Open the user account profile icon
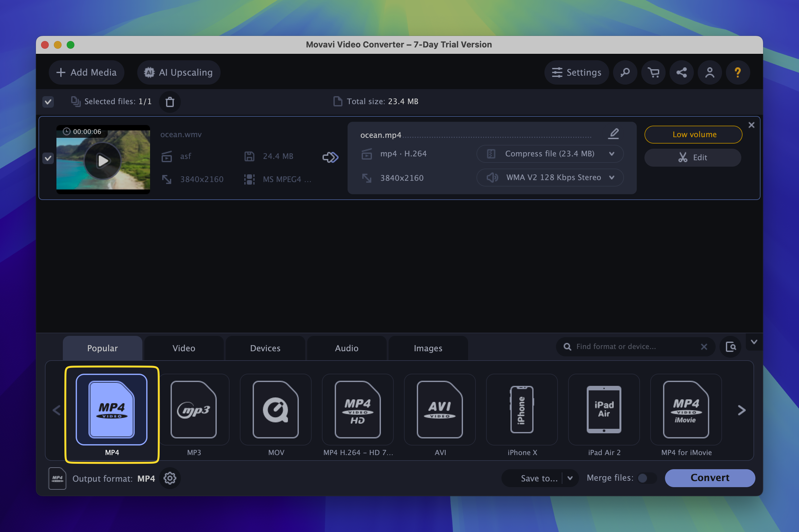799x532 pixels. [x=710, y=72]
